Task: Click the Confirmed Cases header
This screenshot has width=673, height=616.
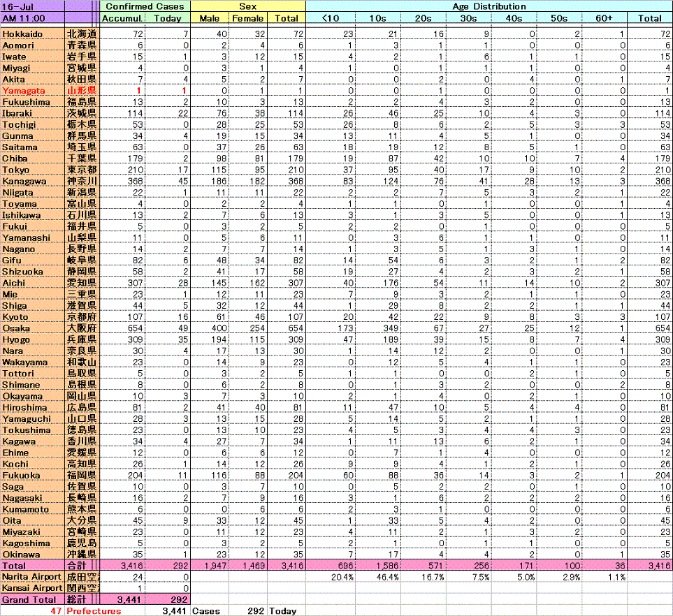Action: [x=145, y=6]
